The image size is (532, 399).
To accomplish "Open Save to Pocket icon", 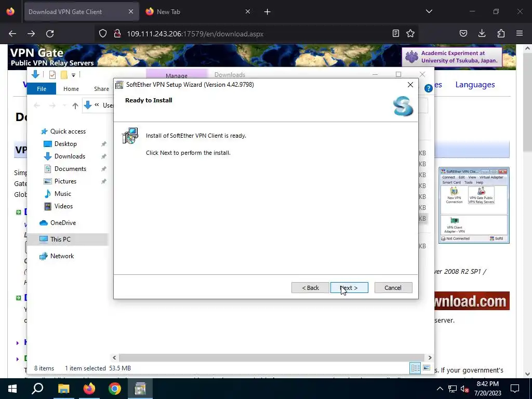I will pos(463,34).
